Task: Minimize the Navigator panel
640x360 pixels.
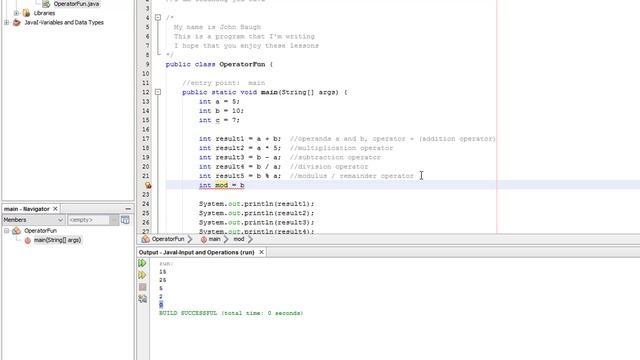Action: pos(128,209)
